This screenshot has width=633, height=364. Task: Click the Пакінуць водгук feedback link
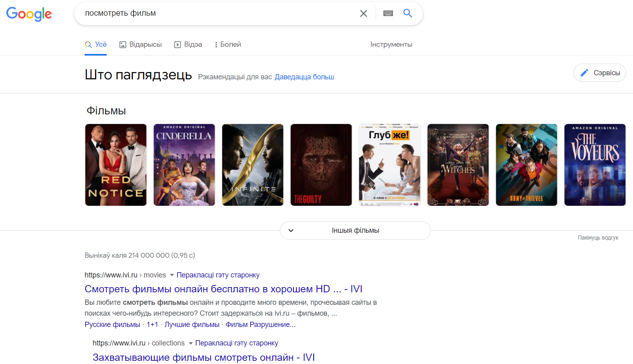[598, 238]
